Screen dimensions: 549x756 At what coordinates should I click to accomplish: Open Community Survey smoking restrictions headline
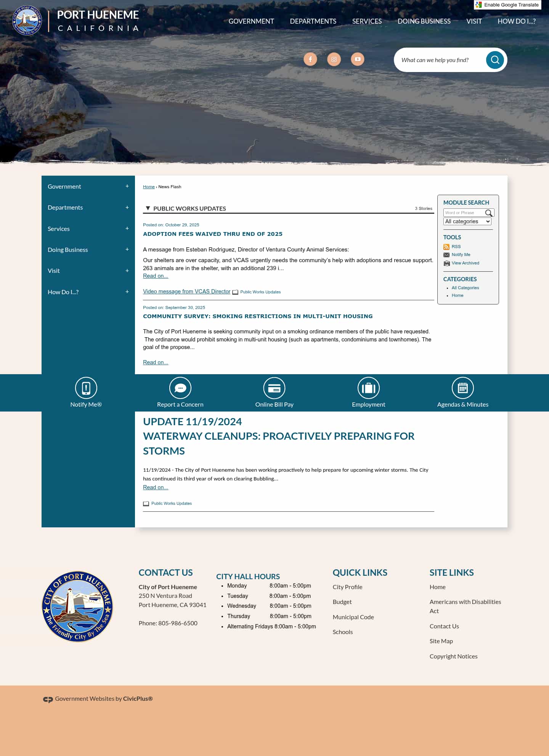(x=258, y=316)
